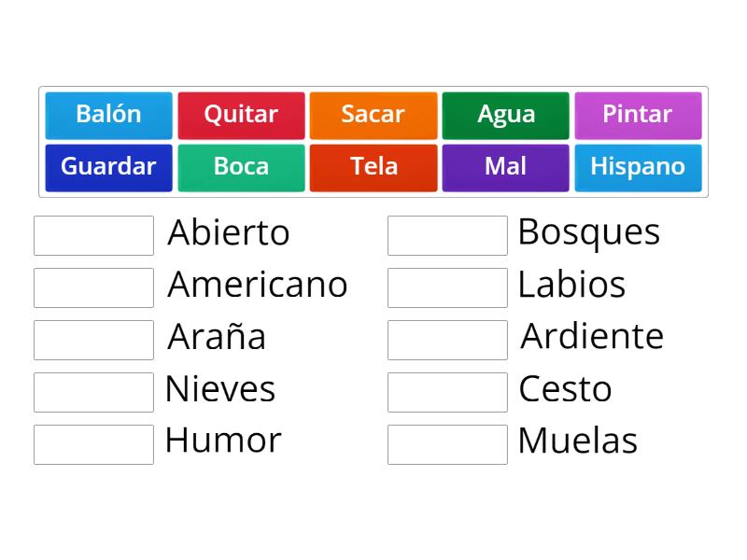This screenshot has width=747, height=560.
Task: Select the Tela word tile
Action: point(373,167)
